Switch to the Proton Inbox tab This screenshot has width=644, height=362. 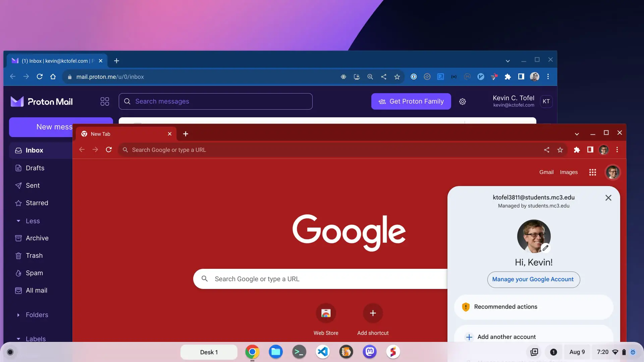pyautogui.click(x=57, y=61)
